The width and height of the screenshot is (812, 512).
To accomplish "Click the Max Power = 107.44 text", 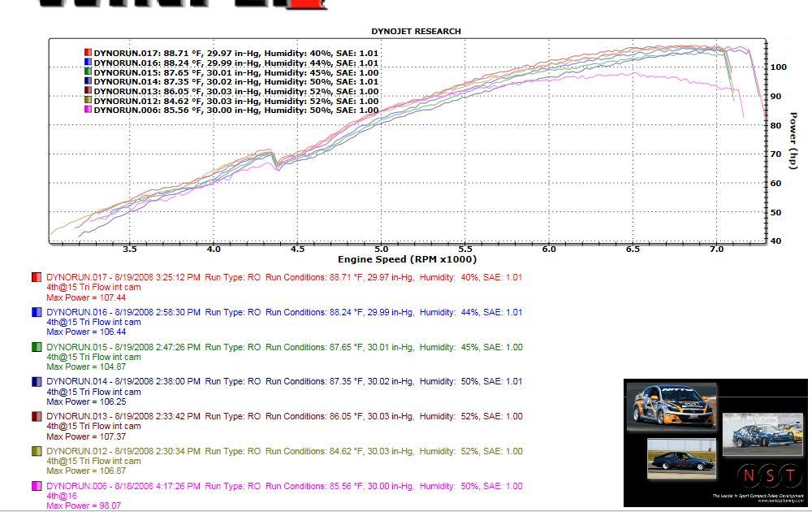I will pyautogui.click(x=81, y=298).
